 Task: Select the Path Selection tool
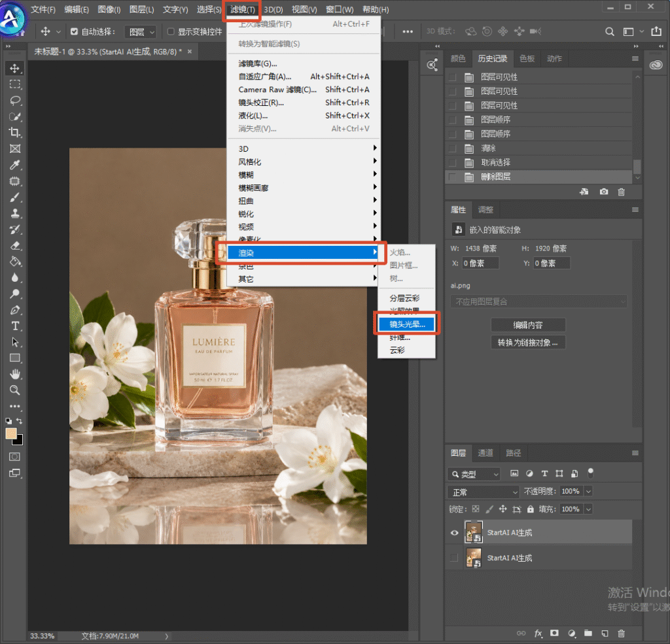pos(15,342)
